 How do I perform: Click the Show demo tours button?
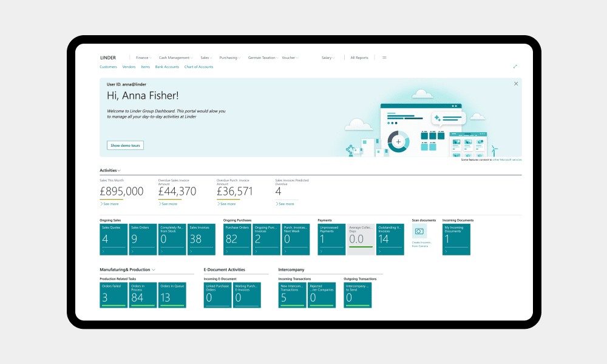[x=125, y=146]
